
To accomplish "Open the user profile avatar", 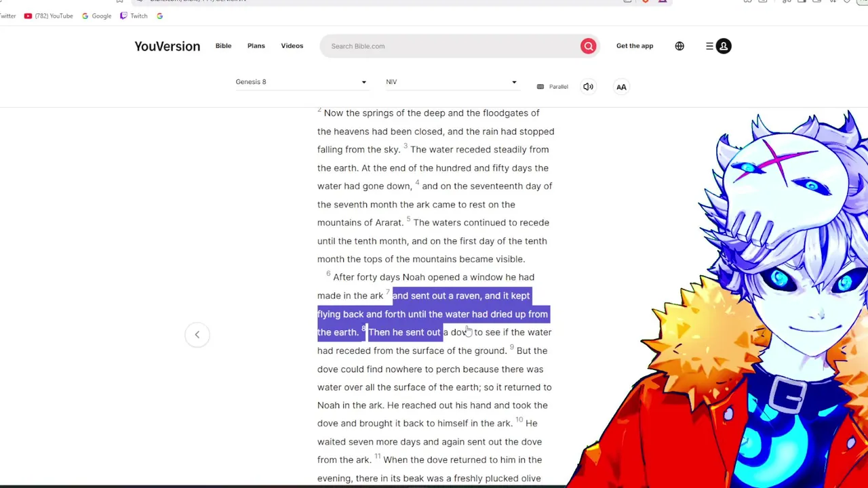I will (x=724, y=46).
